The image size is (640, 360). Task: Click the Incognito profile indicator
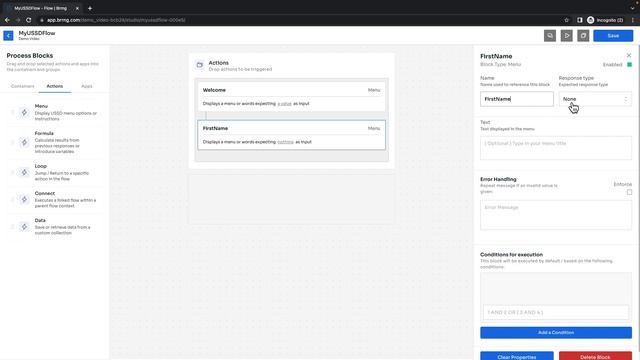pos(605,20)
